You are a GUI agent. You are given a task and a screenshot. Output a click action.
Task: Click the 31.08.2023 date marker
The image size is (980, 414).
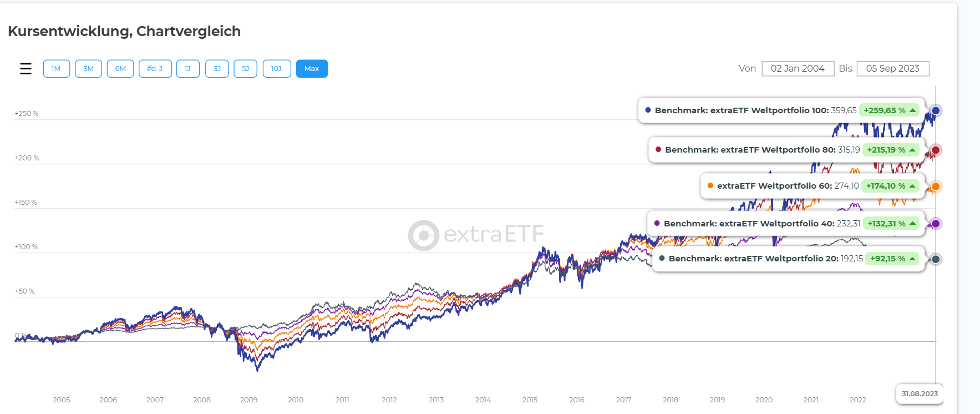919,394
